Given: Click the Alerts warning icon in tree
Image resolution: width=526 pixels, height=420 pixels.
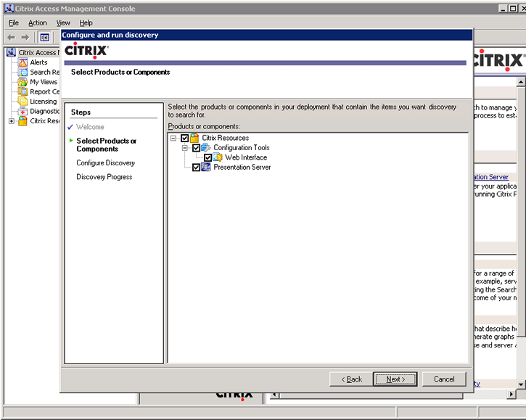Looking at the screenshot, I should (22, 62).
